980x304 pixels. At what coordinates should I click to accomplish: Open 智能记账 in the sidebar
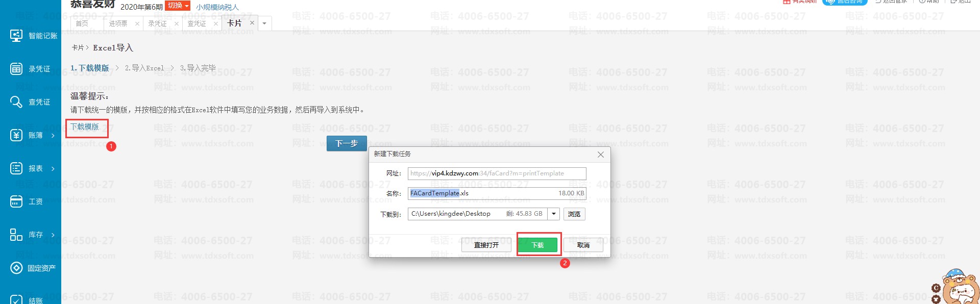[x=34, y=36]
